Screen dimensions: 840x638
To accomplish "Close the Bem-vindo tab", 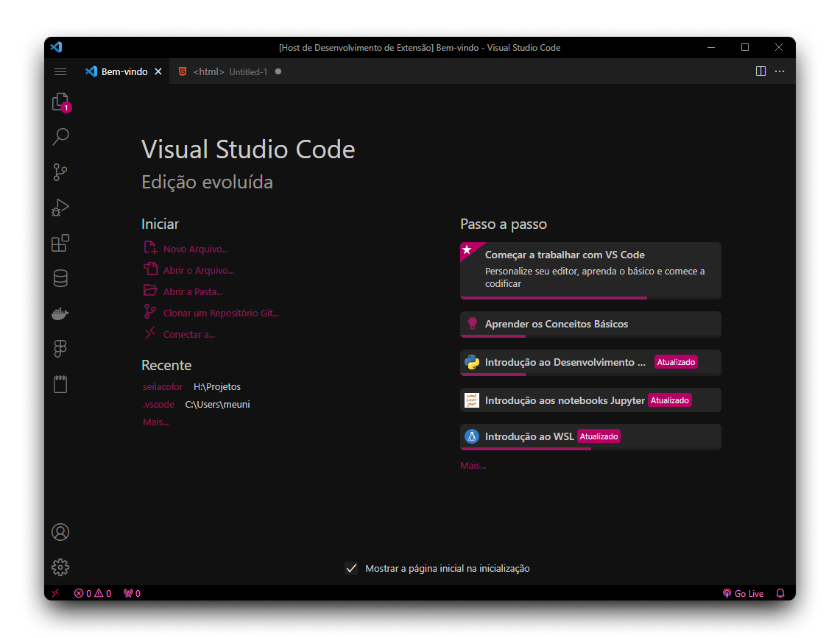I will click(x=158, y=72).
